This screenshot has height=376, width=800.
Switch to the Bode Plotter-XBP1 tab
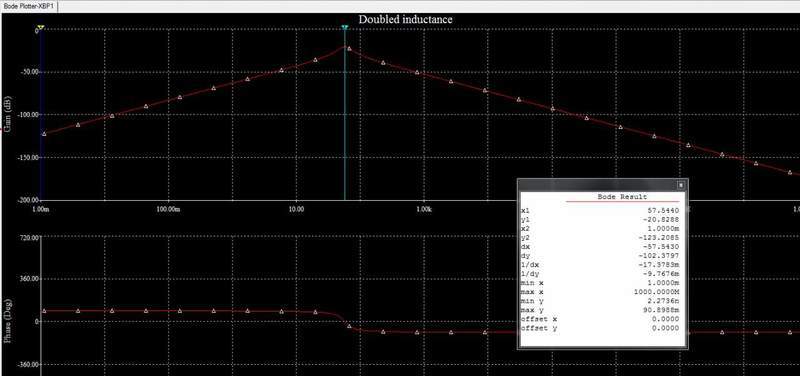coord(28,7)
